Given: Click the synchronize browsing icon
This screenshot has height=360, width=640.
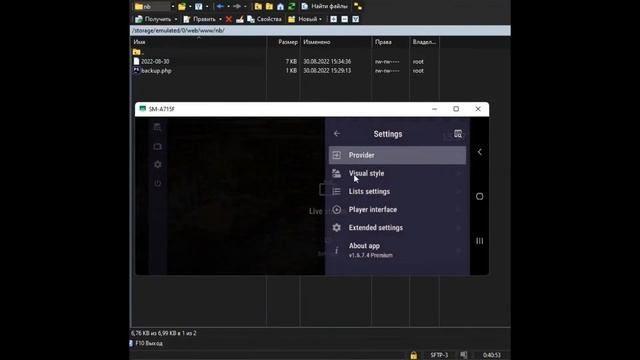Looking at the screenshot, I should tap(358, 6).
